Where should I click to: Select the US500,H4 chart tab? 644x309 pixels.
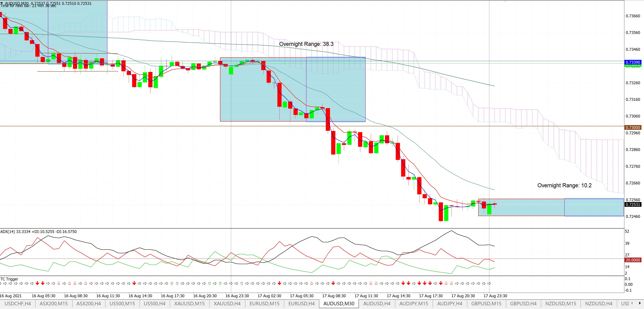pyautogui.click(x=155, y=303)
